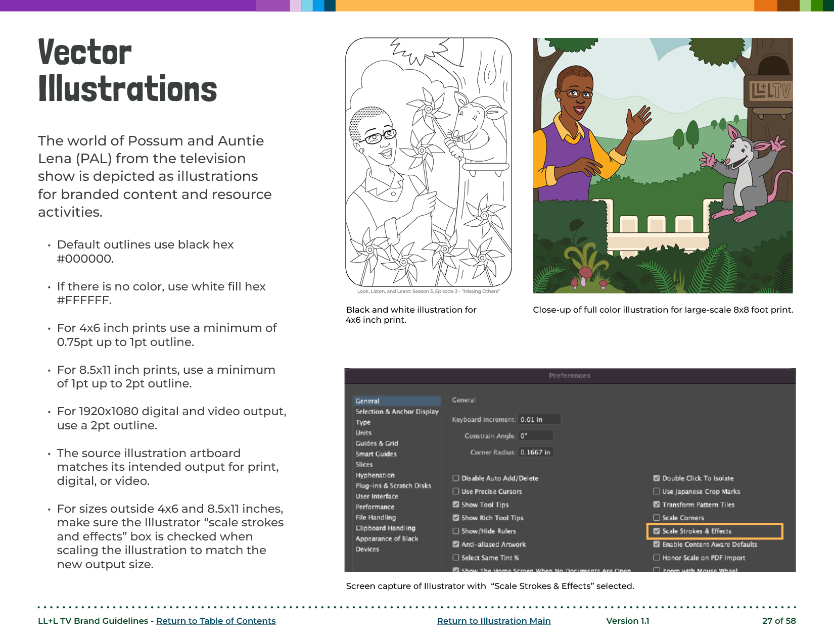Select the Type preferences category
Viewport: 834px width, 644px height.
[363, 422]
